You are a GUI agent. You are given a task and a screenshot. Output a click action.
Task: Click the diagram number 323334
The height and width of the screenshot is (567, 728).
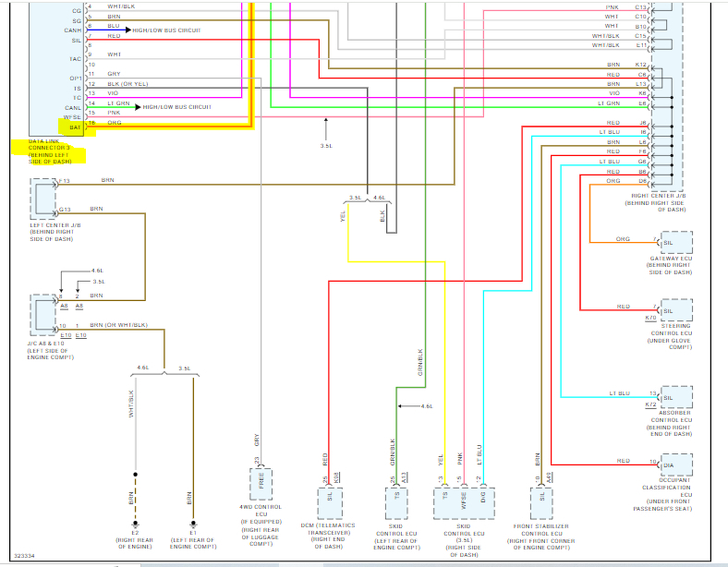point(24,556)
